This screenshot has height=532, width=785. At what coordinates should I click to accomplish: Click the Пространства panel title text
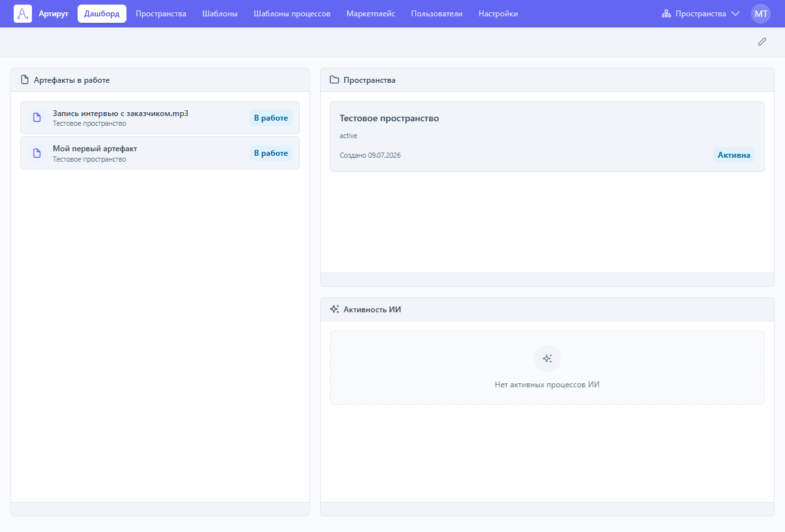pyautogui.click(x=370, y=80)
